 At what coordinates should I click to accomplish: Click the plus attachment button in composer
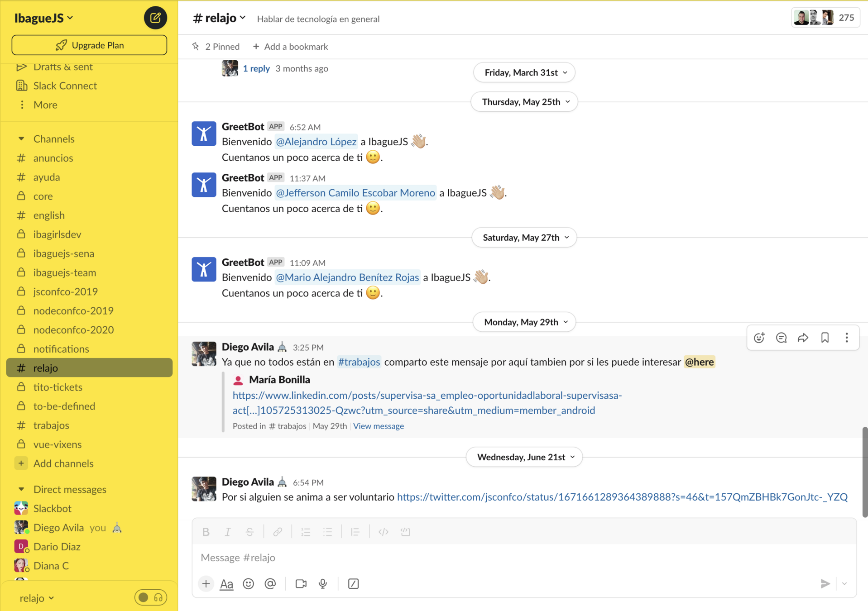click(x=206, y=584)
